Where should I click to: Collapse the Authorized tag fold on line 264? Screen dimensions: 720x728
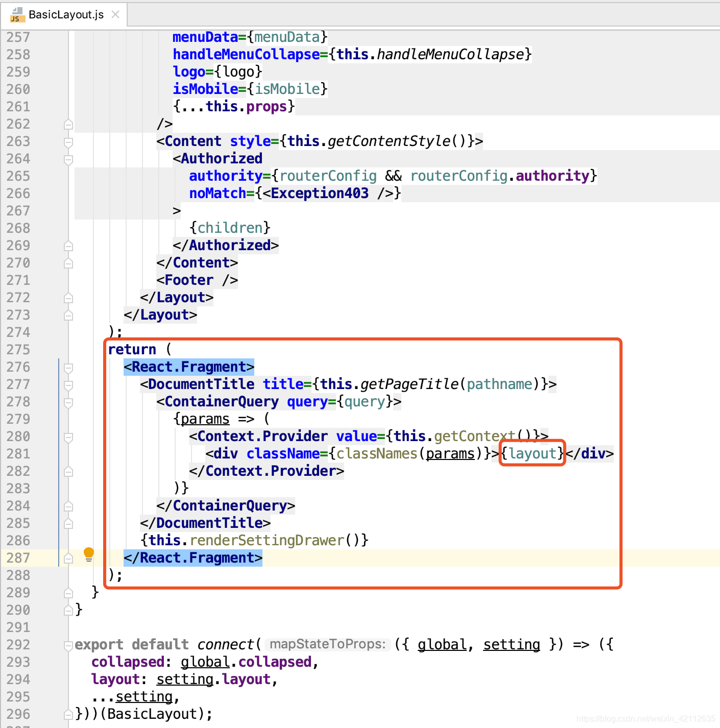pyautogui.click(x=68, y=159)
